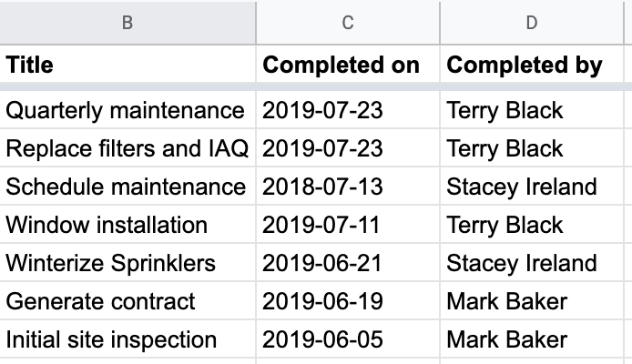Select the Schedule maintenance cell
Viewport: 632px width, 364px height.
pos(127,187)
